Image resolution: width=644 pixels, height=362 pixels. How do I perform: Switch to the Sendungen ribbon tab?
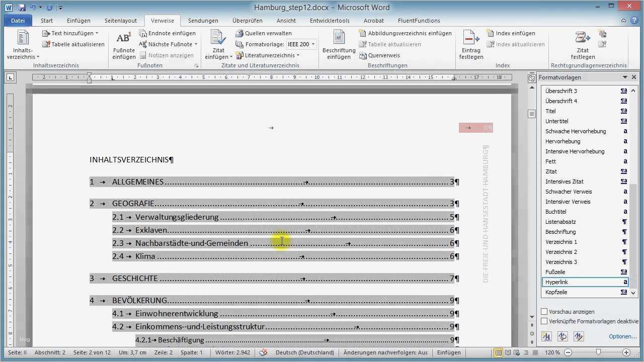click(x=203, y=21)
